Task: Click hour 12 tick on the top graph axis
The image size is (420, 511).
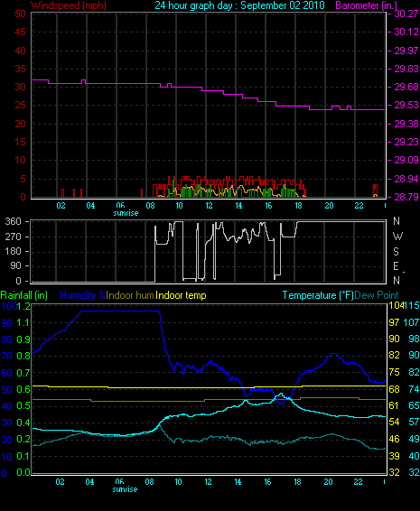Action: tap(209, 206)
